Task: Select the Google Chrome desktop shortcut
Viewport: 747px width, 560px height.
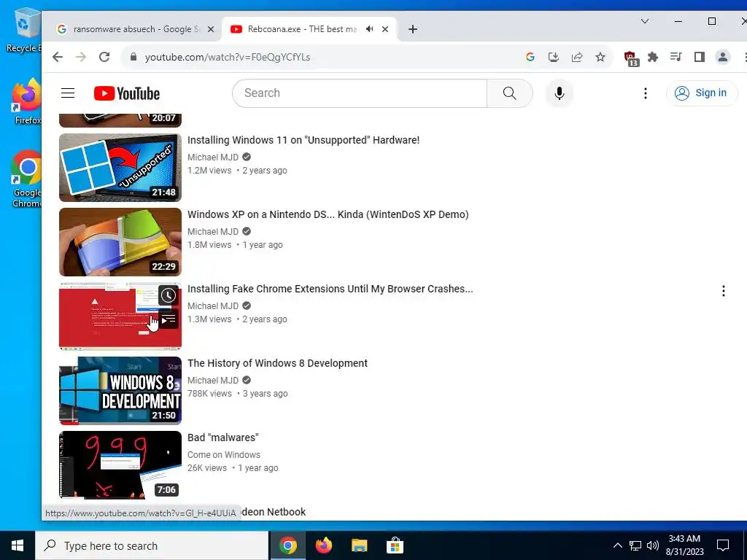Action: click(x=27, y=179)
